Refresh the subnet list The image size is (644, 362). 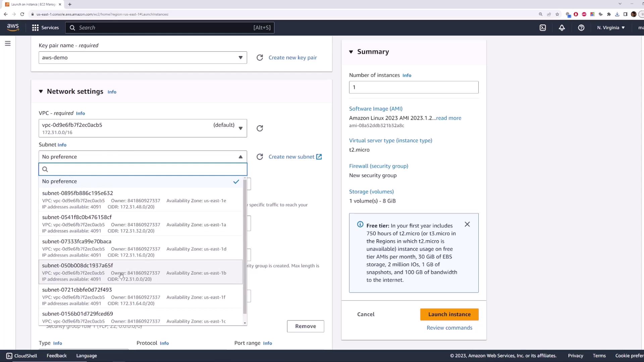point(260,157)
